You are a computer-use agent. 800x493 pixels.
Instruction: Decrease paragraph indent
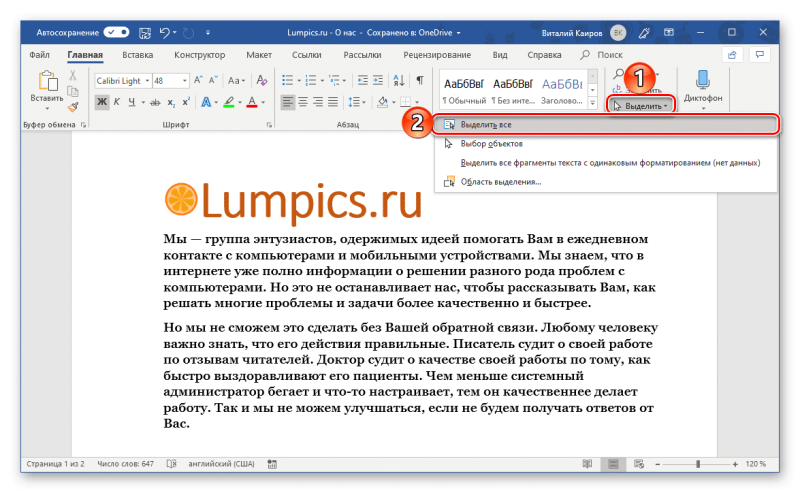pyautogui.click(x=362, y=80)
